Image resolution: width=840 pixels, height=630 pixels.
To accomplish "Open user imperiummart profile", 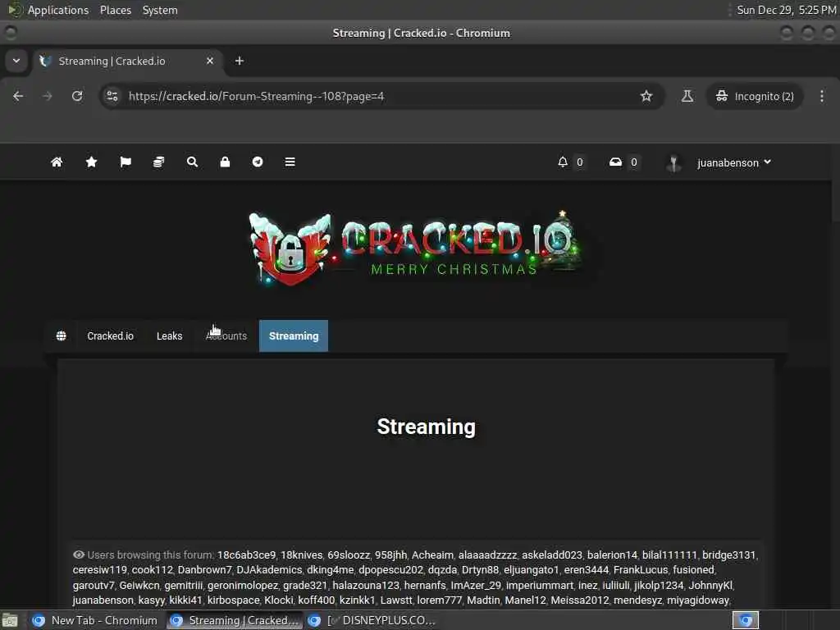I will 540,585.
